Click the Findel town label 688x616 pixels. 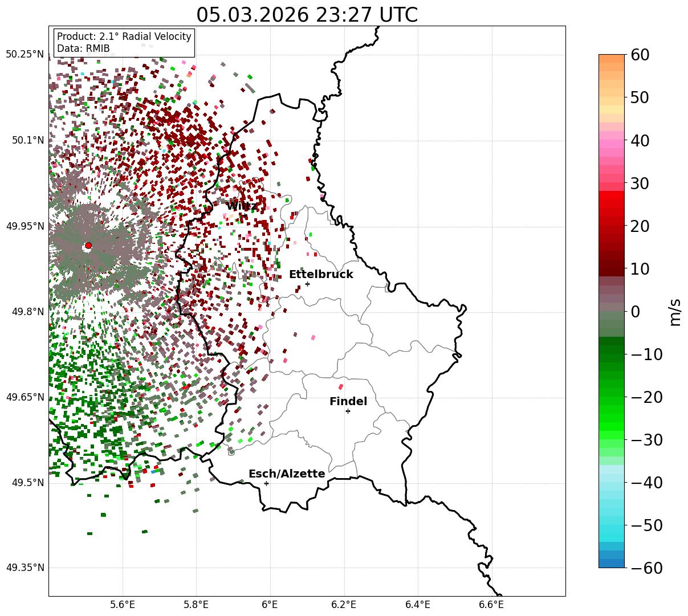(x=348, y=402)
